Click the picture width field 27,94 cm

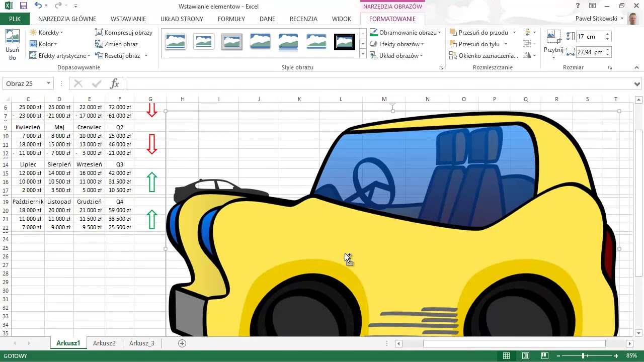[590, 52]
